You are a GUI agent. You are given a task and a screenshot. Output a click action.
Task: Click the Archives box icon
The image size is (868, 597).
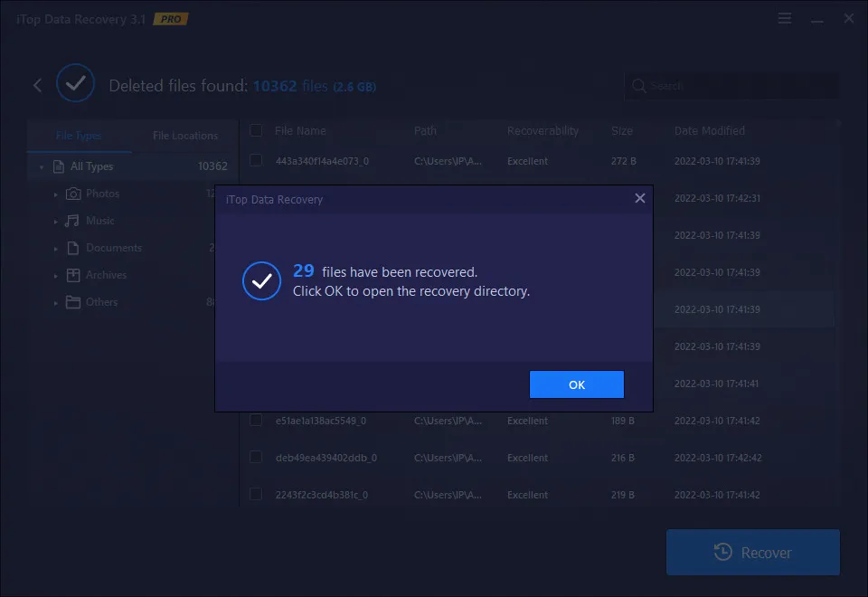tap(74, 275)
